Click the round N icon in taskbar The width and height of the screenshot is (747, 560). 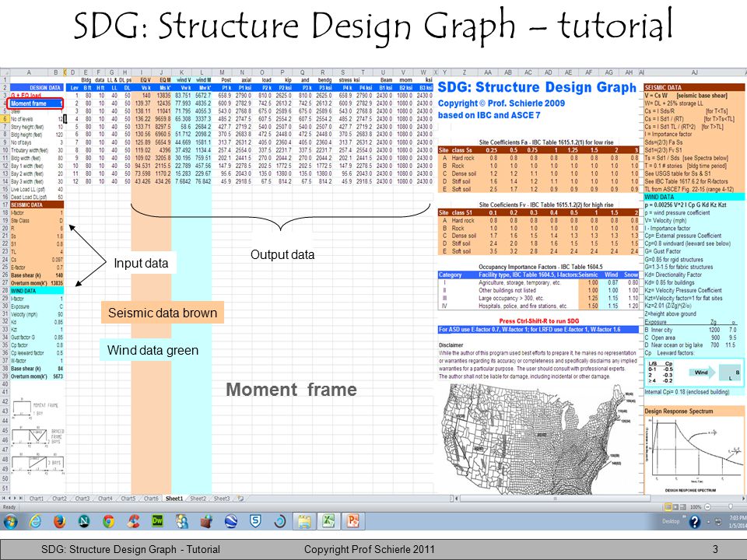tap(84, 522)
